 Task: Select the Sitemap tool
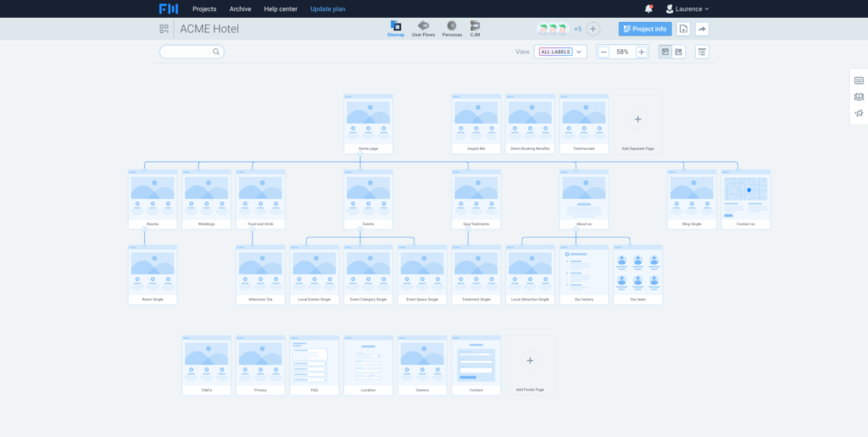[x=396, y=29]
